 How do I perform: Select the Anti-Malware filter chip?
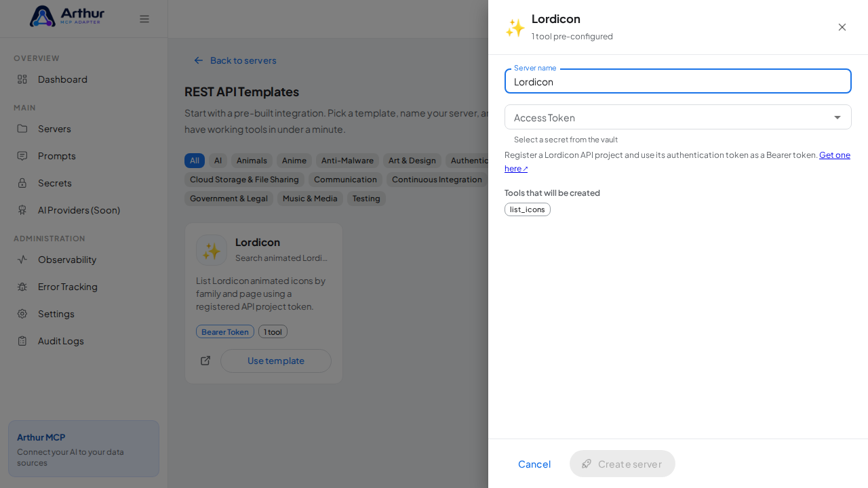click(x=347, y=161)
